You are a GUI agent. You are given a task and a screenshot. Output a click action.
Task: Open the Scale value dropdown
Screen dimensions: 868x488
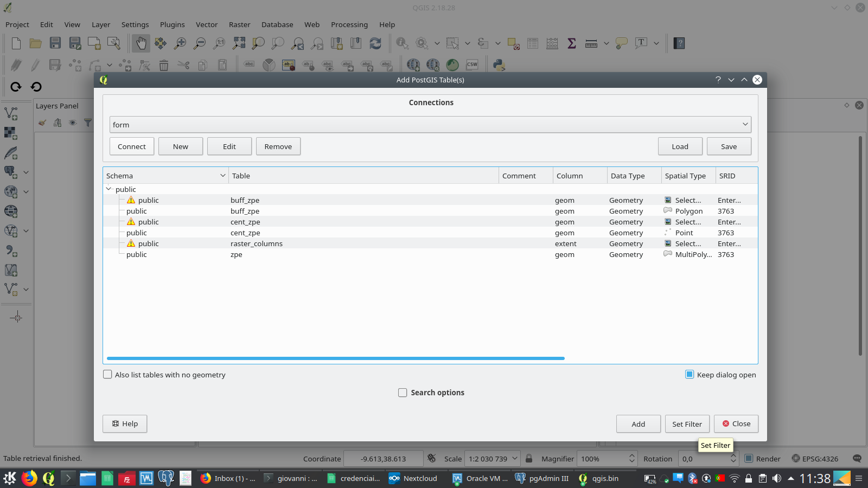click(514, 458)
